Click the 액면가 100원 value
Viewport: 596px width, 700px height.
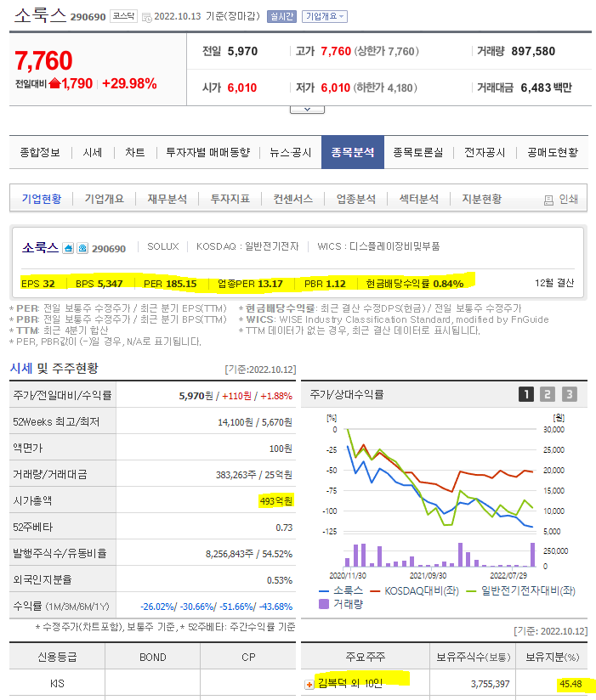pyautogui.click(x=281, y=449)
